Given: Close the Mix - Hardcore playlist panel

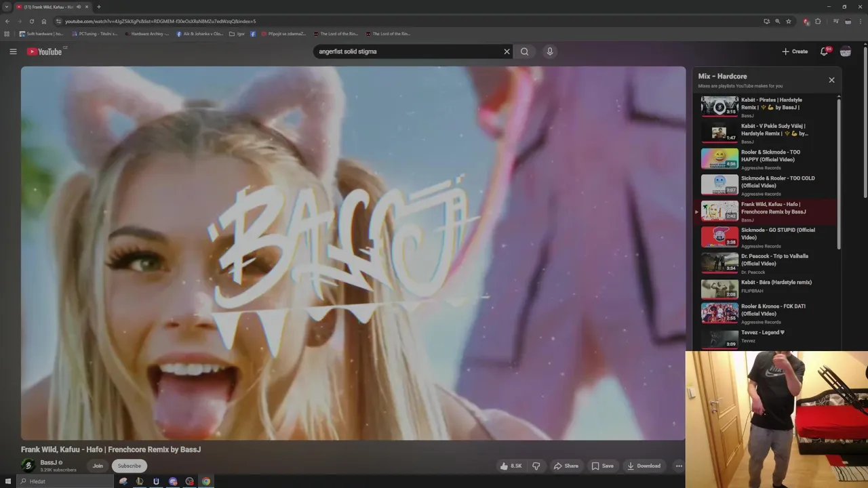Looking at the screenshot, I should (831, 80).
